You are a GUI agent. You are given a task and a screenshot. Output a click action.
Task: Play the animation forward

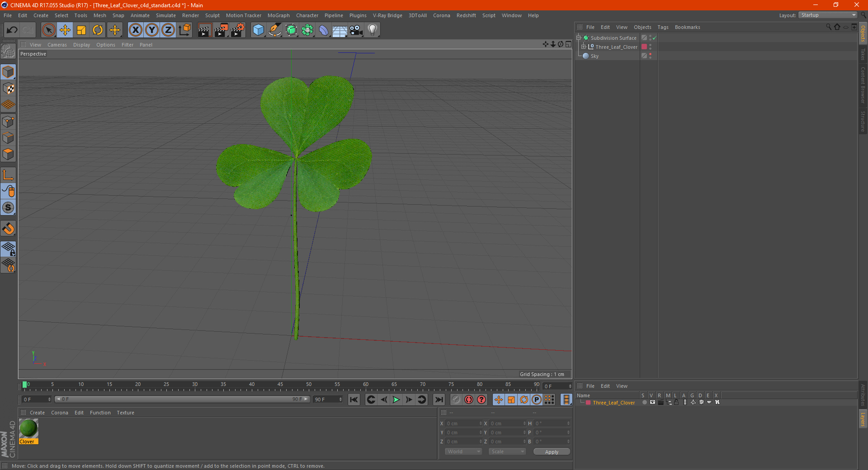tap(396, 399)
